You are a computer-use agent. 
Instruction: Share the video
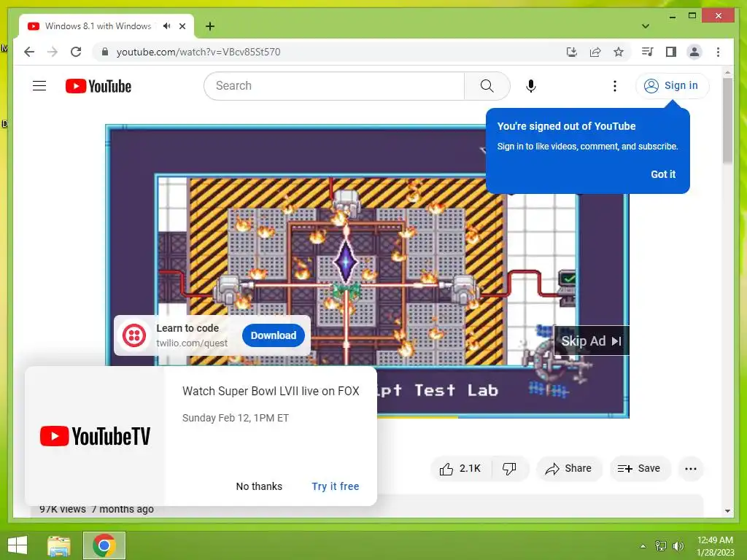(x=569, y=469)
